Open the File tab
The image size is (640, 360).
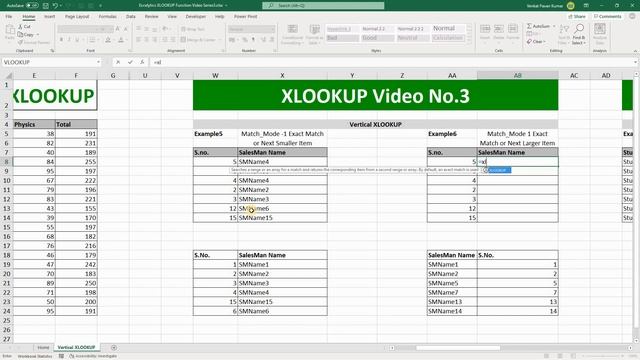[9, 17]
